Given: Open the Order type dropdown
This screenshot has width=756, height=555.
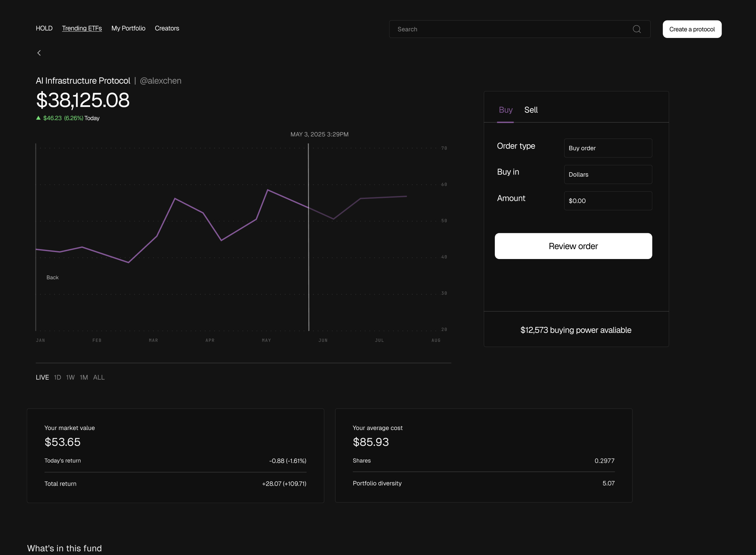Looking at the screenshot, I should tap(608, 148).
